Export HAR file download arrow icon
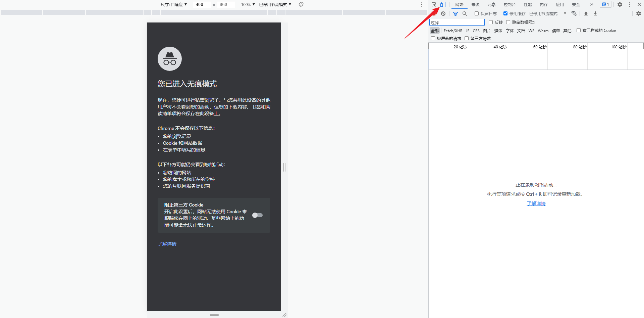The image size is (644, 318). (595, 13)
